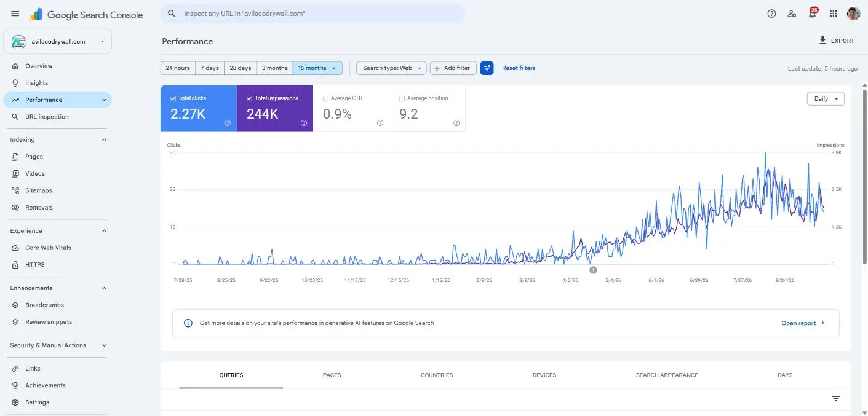Open the main hamburger menu
Screen dimensions: 868x416
(15, 14)
